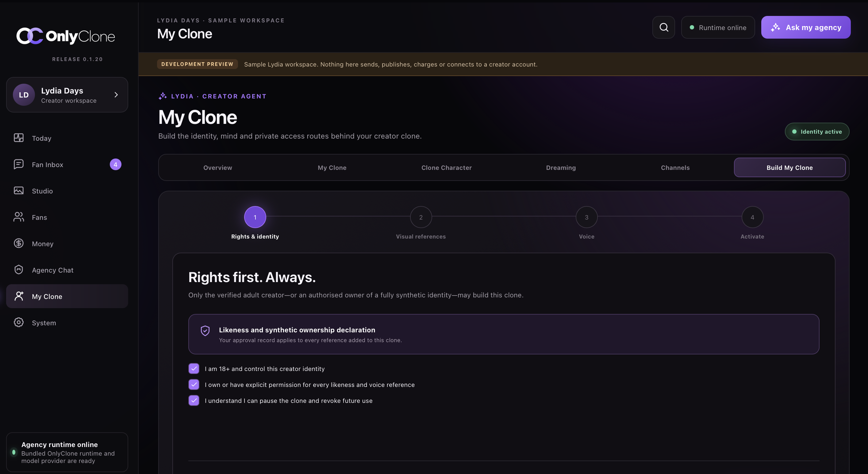Click the Runtime online status button
Image resolution: width=868 pixels, height=474 pixels.
(x=718, y=27)
